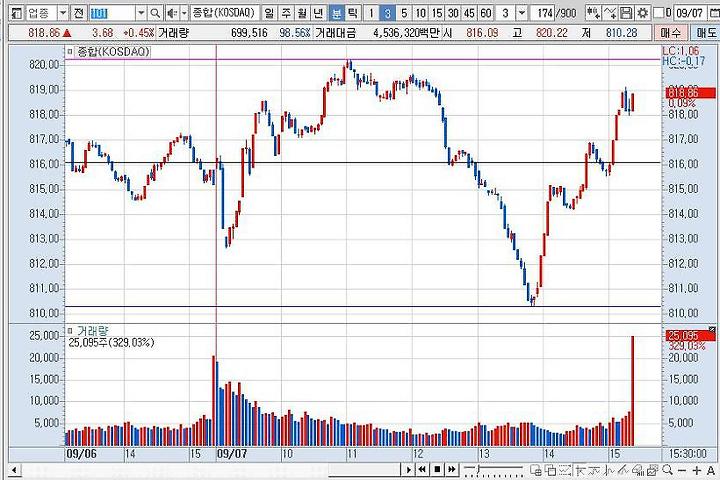Click the 전 (all) button
720x480 pixels.
click(79, 13)
